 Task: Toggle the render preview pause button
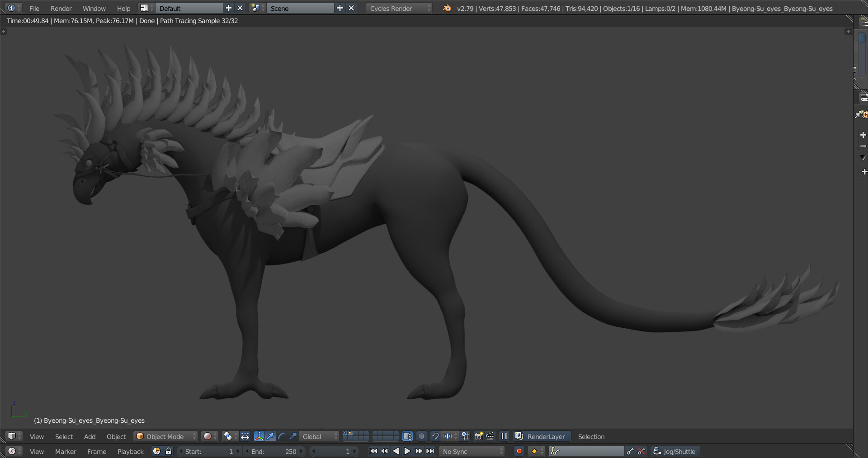(504, 436)
